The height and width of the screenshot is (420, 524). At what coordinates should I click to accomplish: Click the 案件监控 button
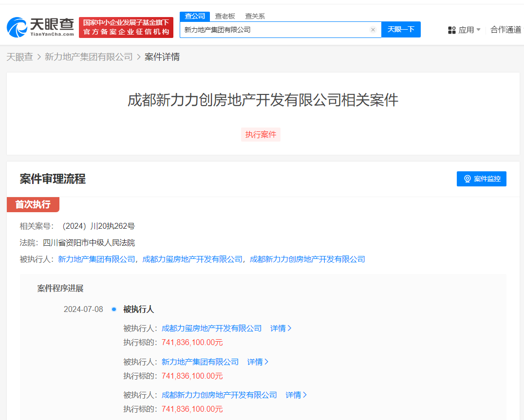point(481,179)
